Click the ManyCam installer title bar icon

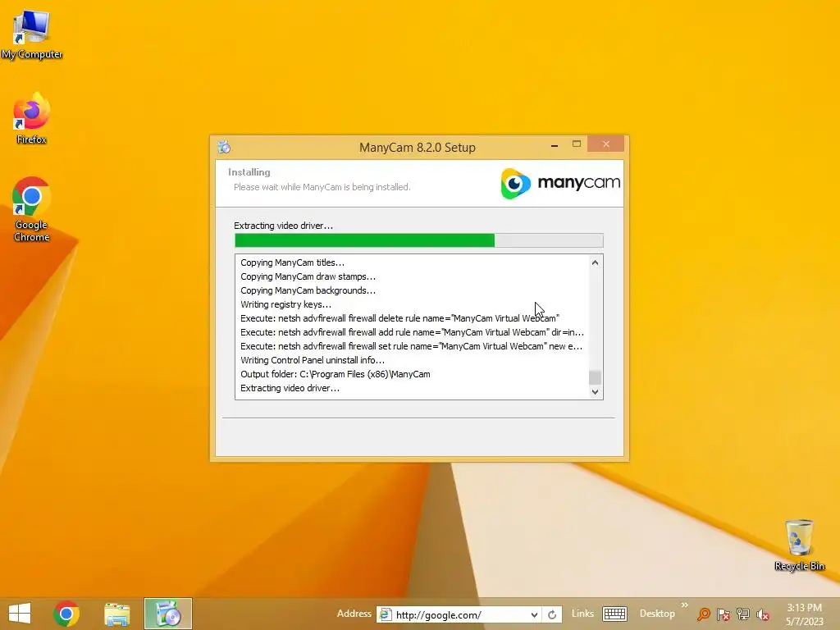point(224,147)
